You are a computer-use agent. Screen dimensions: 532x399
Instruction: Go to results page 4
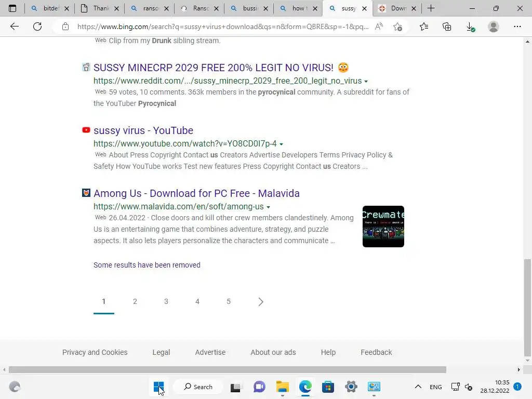pos(197,301)
